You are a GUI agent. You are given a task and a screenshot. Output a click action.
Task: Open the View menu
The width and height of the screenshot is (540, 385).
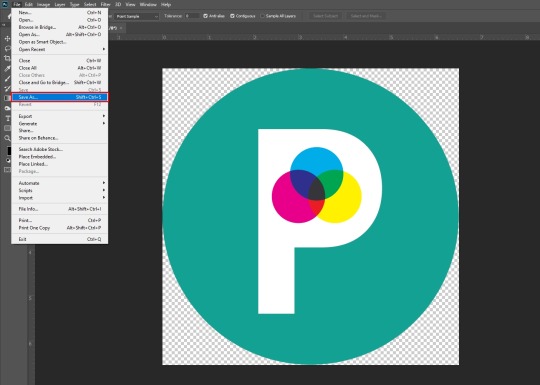click(130, 4)
